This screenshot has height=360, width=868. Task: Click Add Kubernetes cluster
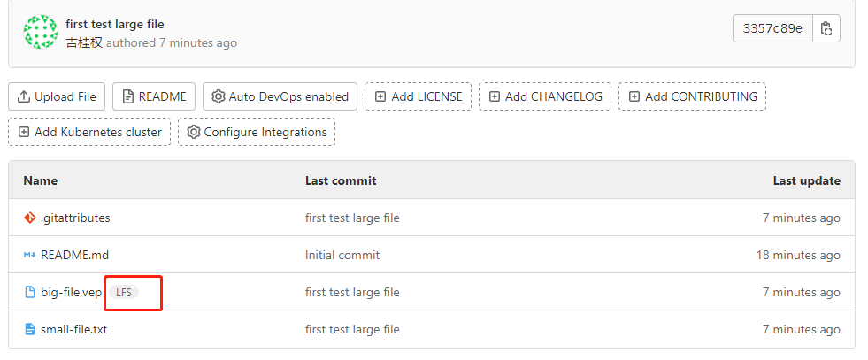click(x=89, y=132)
